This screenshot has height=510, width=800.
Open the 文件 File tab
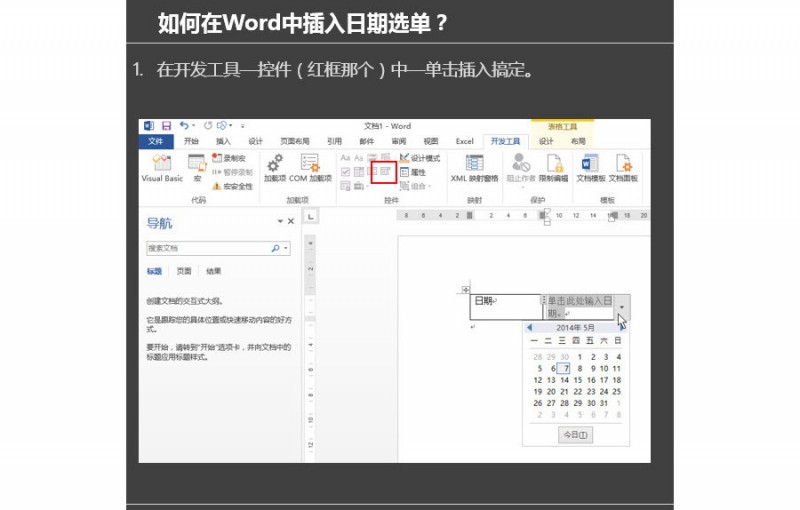(156, 141)
